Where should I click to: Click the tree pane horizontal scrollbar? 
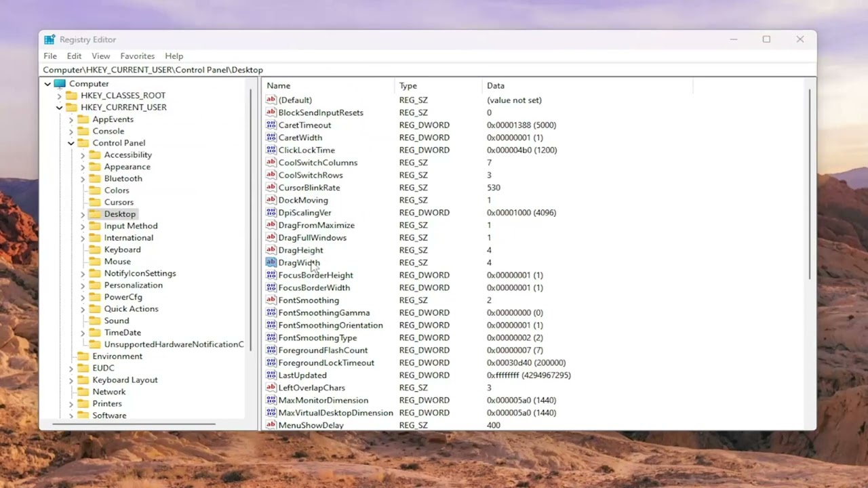click(134, 424)
